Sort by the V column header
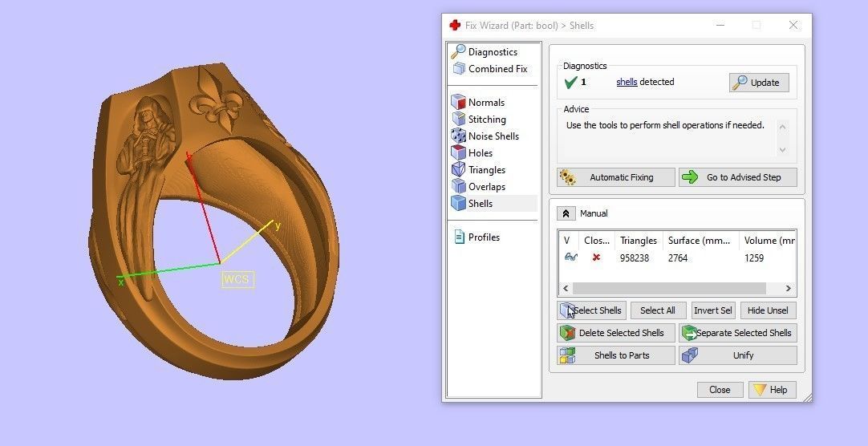Screen dimensions: 868x446 (x=569, y=240)
